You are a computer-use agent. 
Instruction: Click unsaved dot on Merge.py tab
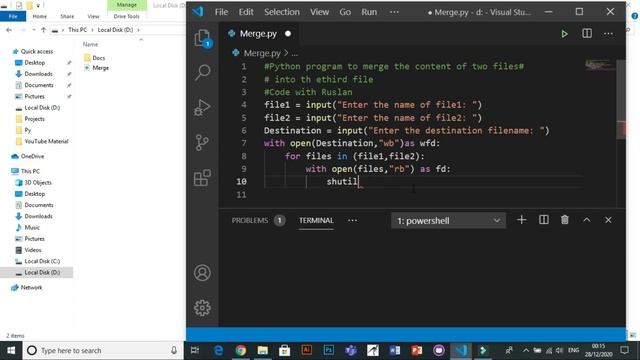click(x=288, y=34)
